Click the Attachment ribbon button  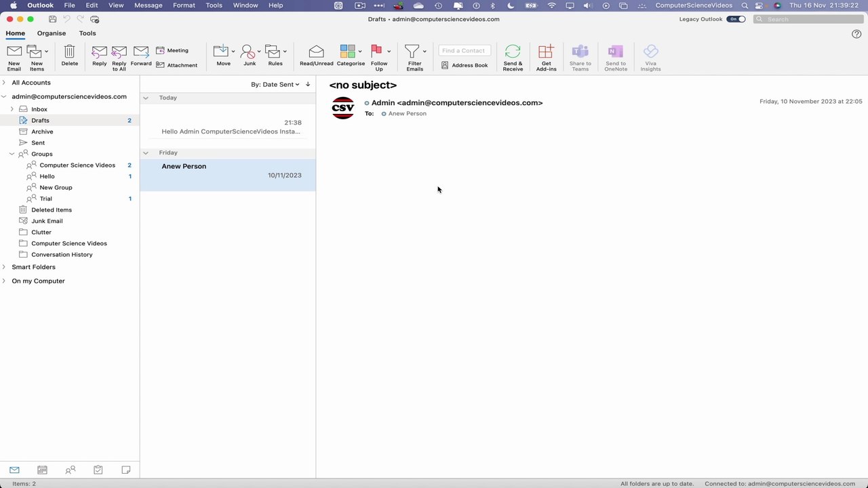tap(176, 65)
